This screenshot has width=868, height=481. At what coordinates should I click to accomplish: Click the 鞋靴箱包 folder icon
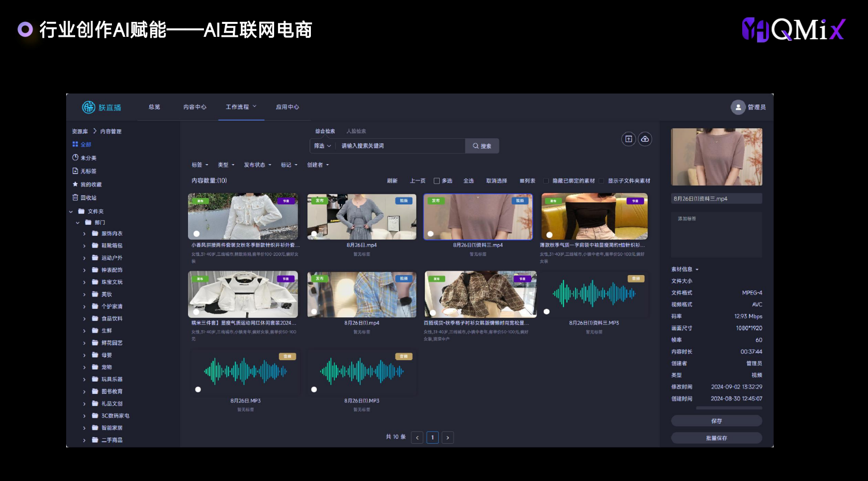click(95, 245)
